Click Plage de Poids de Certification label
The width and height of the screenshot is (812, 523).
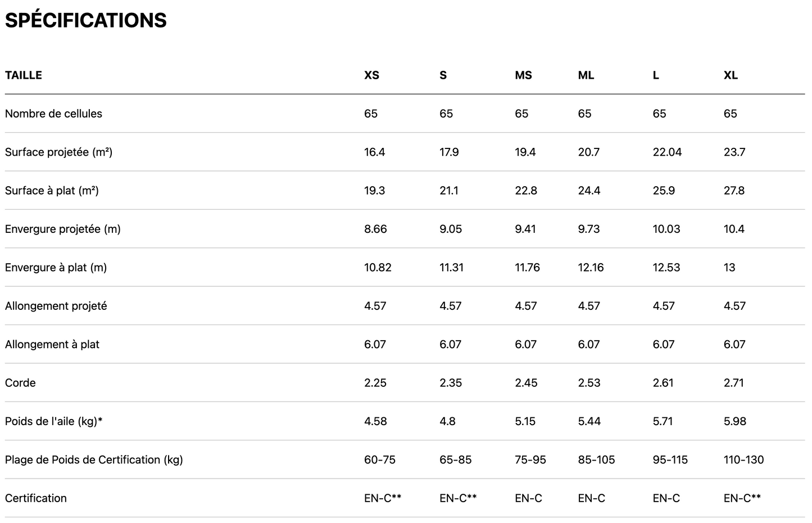[x=94, y=459]
